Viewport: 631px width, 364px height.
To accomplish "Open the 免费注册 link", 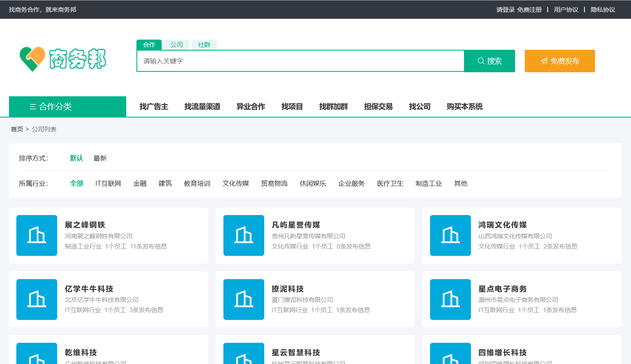I will pos(529,10).
